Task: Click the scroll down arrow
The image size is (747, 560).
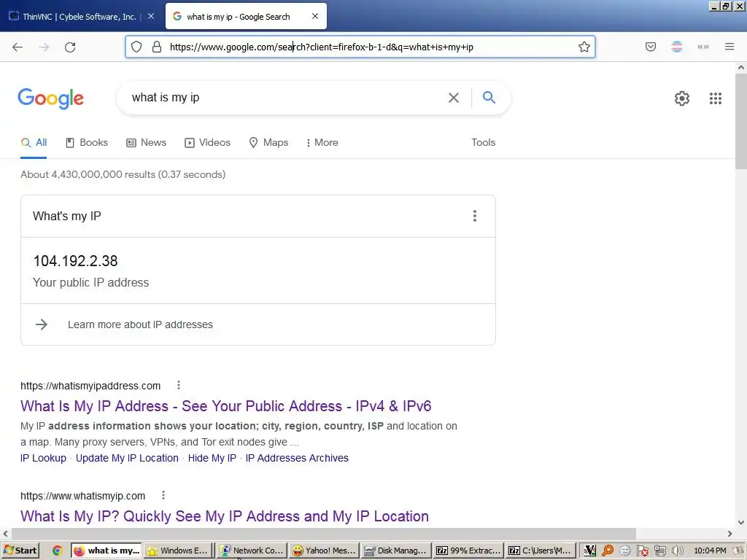Action: click(x=741, y=522)
